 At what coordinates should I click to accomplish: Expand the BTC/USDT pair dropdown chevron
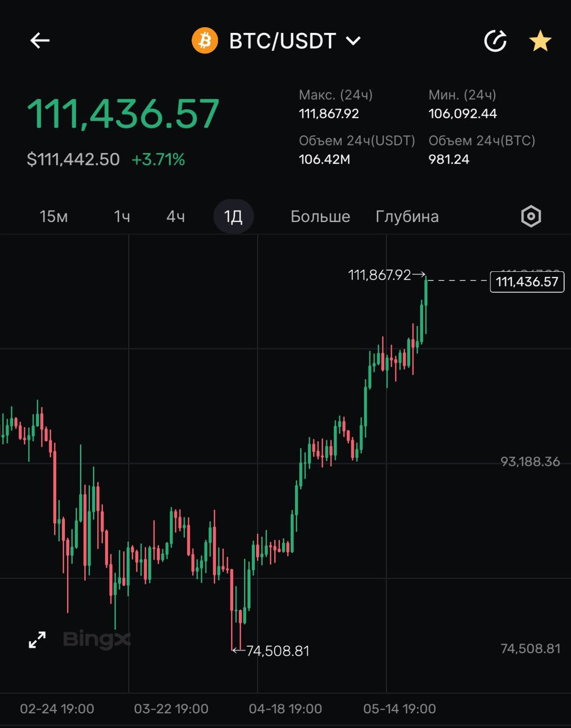tap(353, 41)
